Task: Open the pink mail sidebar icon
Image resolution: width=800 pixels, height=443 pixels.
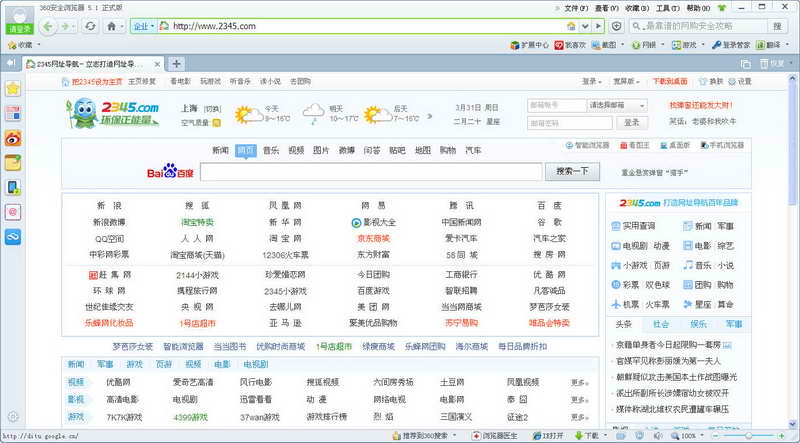Action: point(13,212)
